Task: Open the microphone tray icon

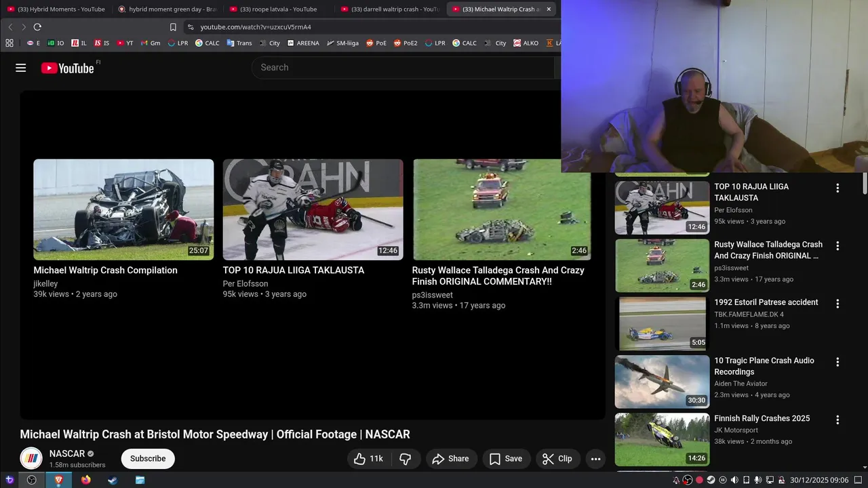Action: 757,480
